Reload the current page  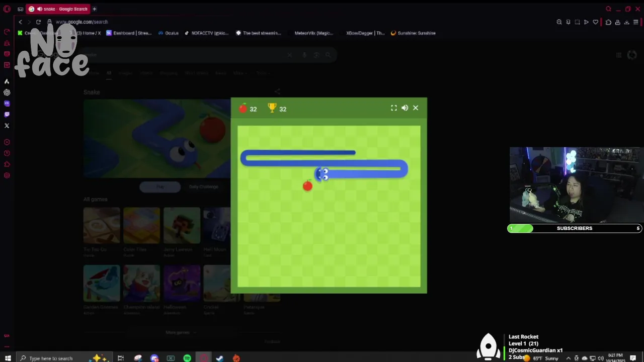38,22
